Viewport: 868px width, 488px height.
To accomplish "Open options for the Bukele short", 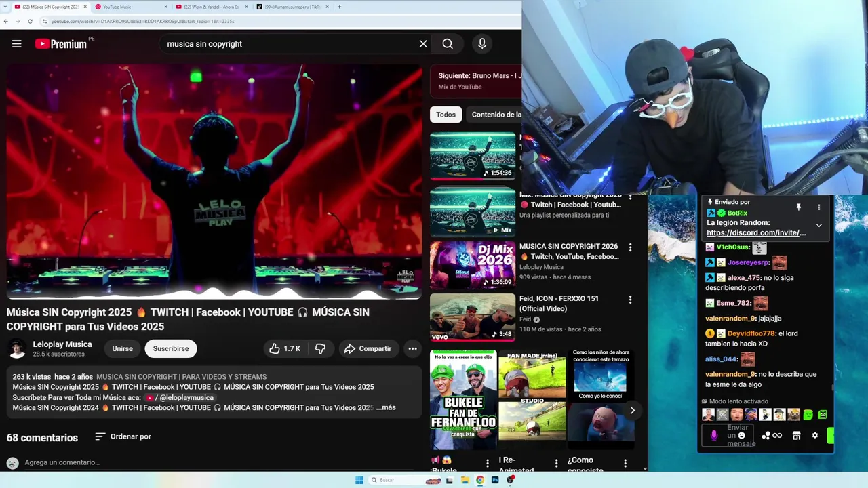I will [487, 464].
